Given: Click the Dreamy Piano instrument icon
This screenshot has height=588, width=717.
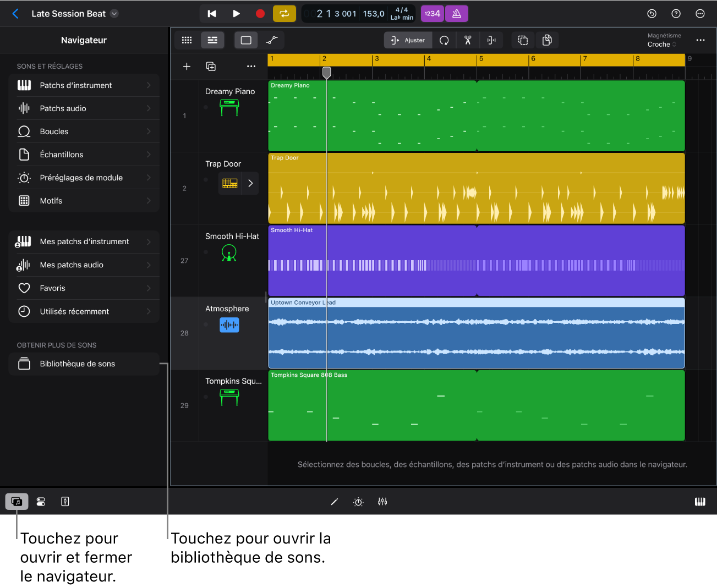Looking at the screenshot, I should [229, 107].
